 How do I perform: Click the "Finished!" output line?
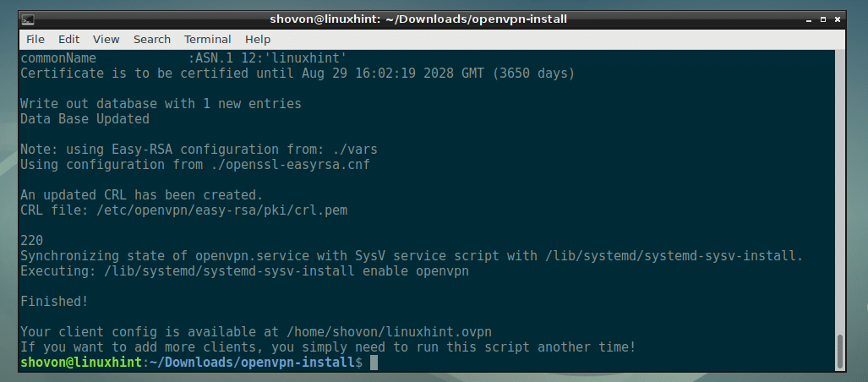click(x=54, y=302)
